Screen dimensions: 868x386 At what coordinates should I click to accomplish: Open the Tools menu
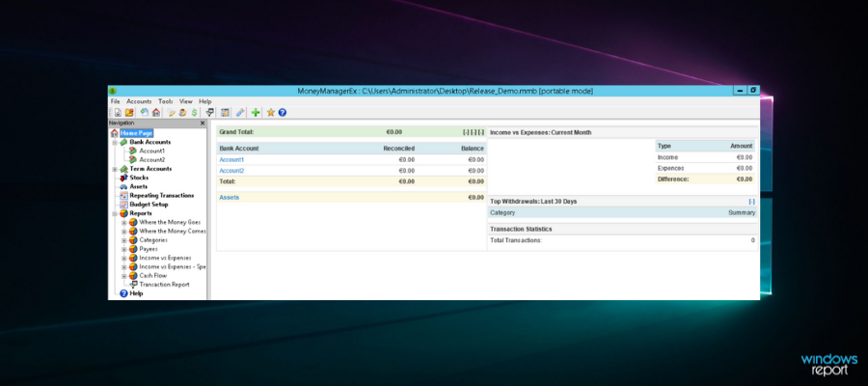(x=166, y=102)
